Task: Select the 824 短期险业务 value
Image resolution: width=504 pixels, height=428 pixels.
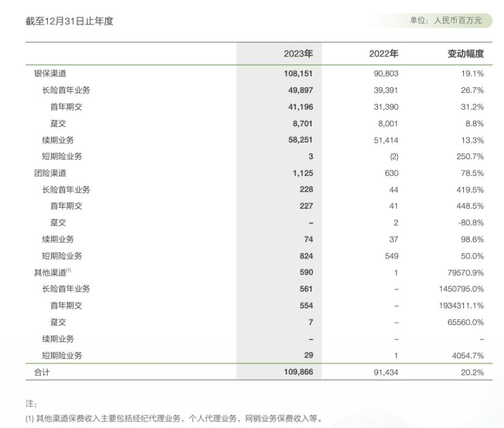Action: (307, 256)
